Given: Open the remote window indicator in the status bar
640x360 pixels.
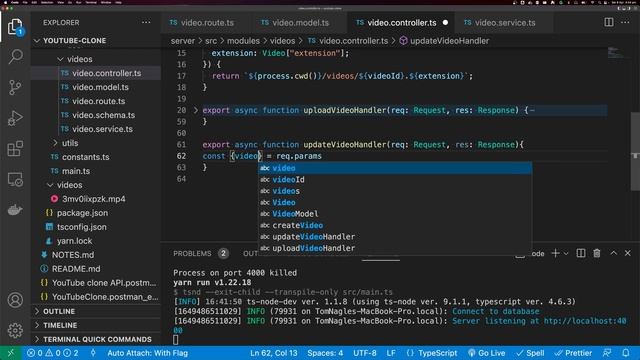Looking at the screenshot, I should 11,353.
